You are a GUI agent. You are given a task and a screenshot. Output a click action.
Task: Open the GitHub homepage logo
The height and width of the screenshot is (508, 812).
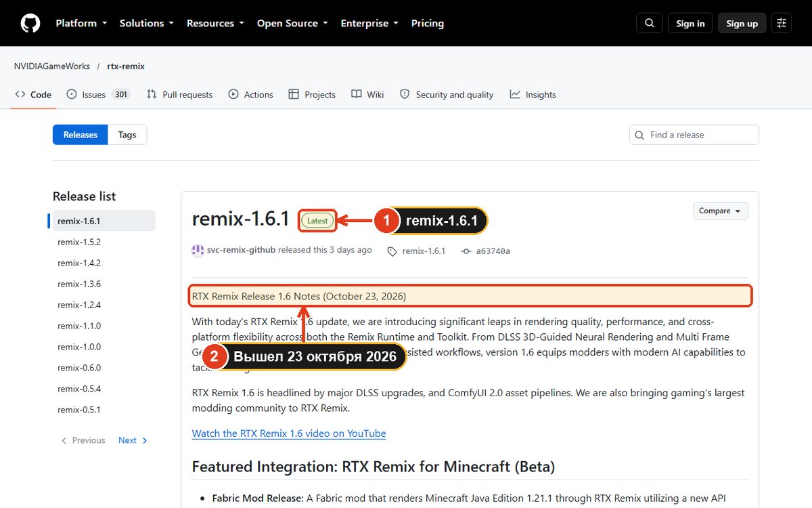coord(30,23)
